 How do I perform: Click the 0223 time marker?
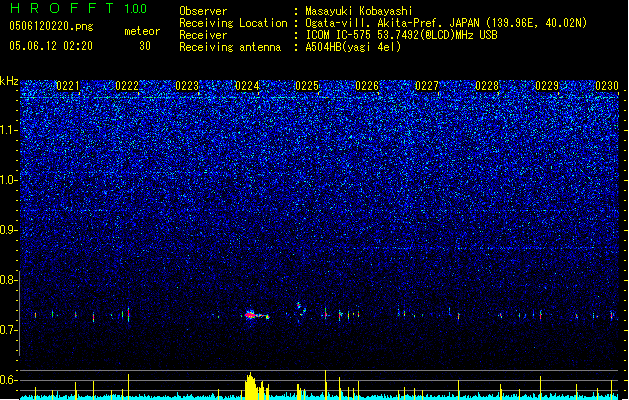(x=187, y=86)
